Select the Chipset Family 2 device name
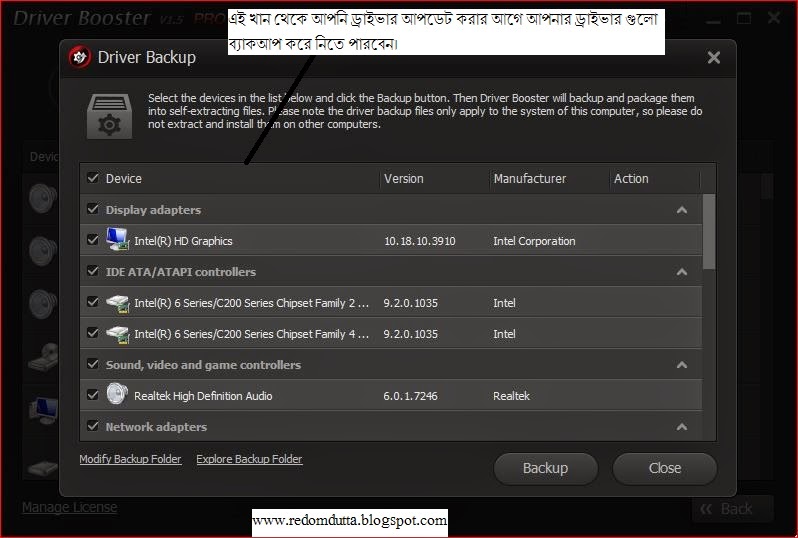798x538 pixels. tap(251, 303)
